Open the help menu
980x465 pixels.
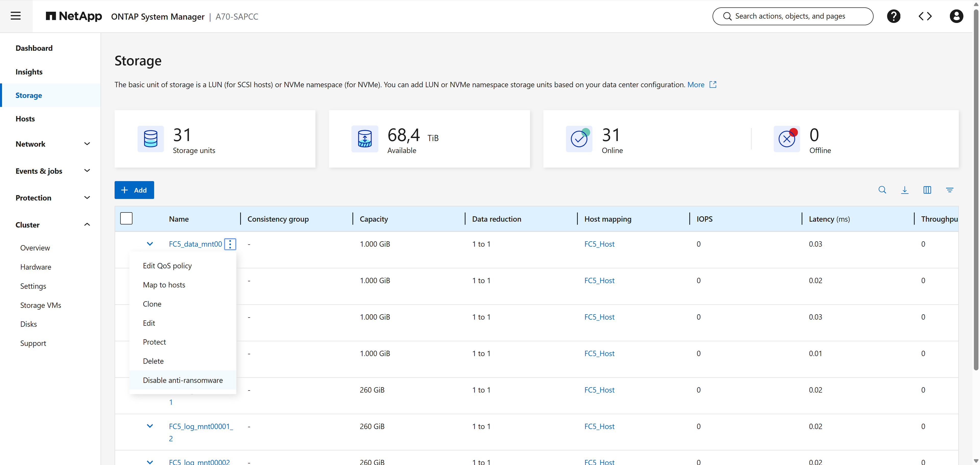[x=894, y=16]
